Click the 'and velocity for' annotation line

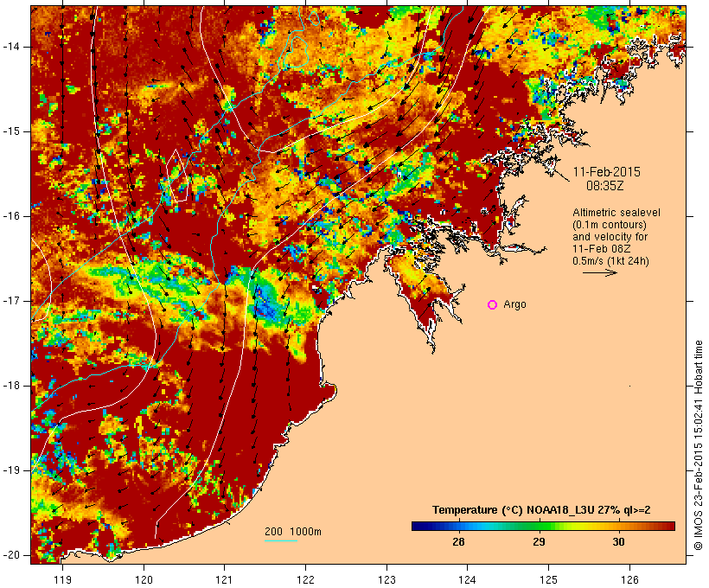tap(610, 237)
